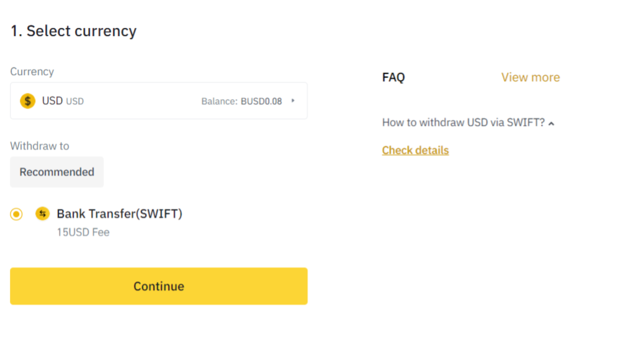Switch to the Recommended tab
644x356 pixels.
(x=56, y=172)
